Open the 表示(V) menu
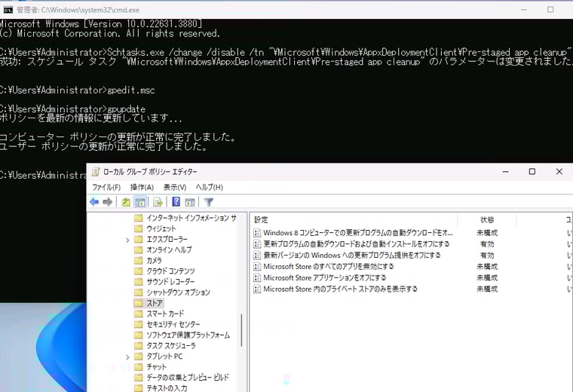 (x=175, y=188)
